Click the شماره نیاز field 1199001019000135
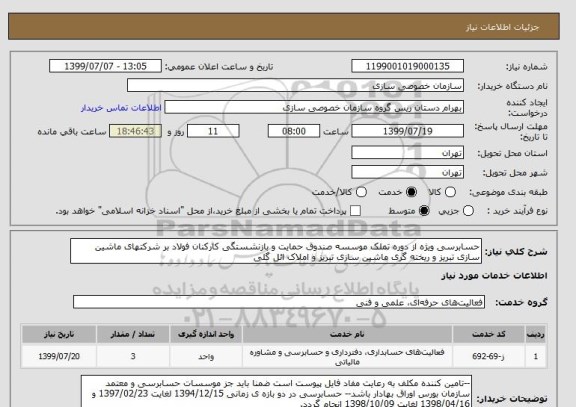This screenshot has height=407, width=576. coord(407,66)
